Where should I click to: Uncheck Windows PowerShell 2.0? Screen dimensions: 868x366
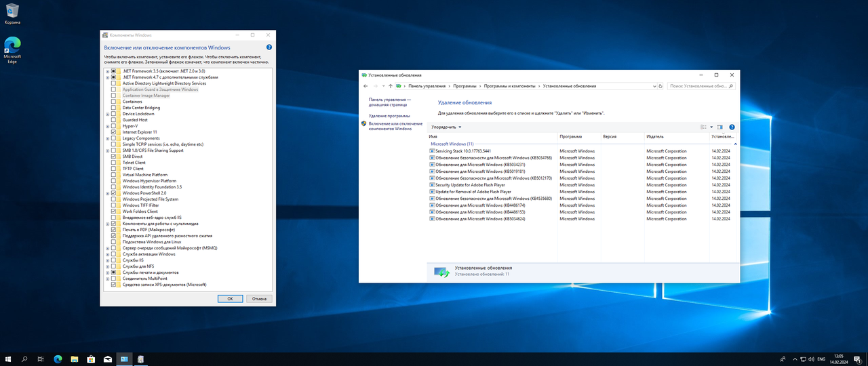point(113,193)
